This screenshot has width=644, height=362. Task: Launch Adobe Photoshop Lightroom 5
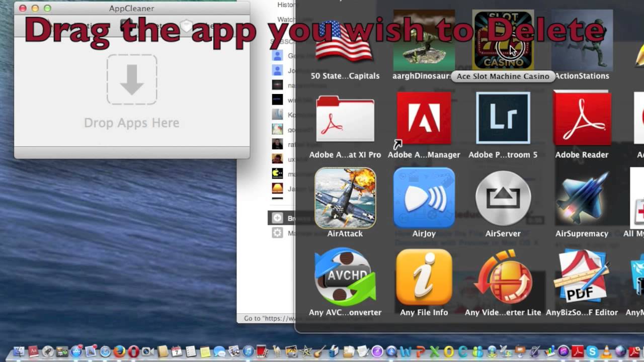(503, 118)
